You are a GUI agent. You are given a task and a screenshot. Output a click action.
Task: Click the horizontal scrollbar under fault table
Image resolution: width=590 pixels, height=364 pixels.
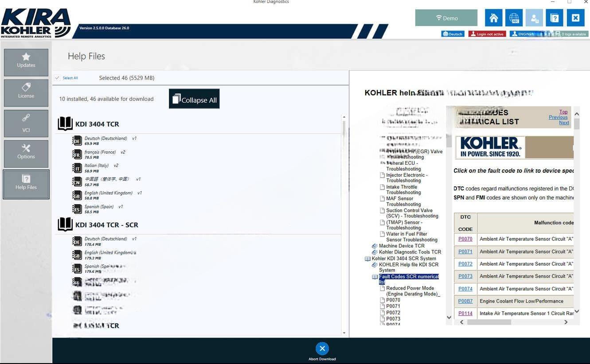pyautogui.click(x=489, y=322)
